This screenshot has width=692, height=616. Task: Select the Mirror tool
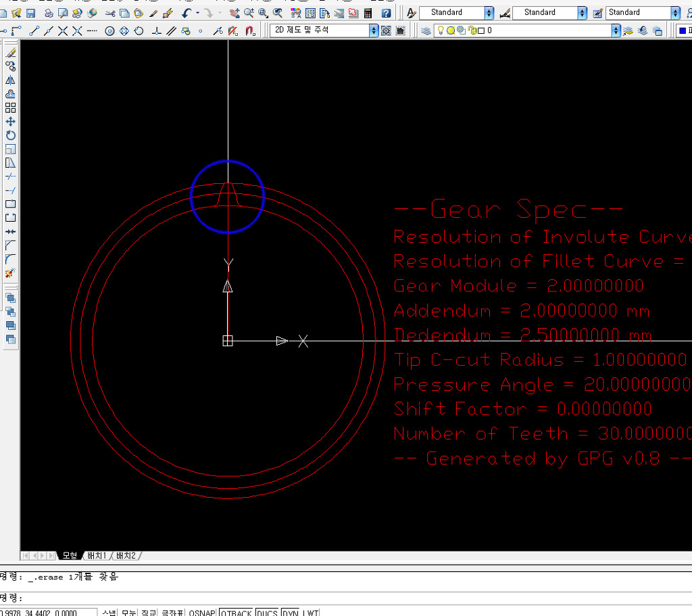[11, 80]
